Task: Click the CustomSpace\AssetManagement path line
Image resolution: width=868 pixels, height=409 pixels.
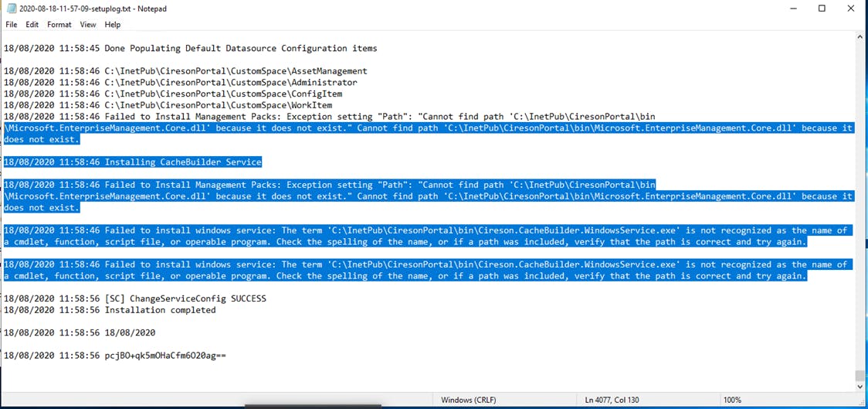Action: tap(185, 71)
